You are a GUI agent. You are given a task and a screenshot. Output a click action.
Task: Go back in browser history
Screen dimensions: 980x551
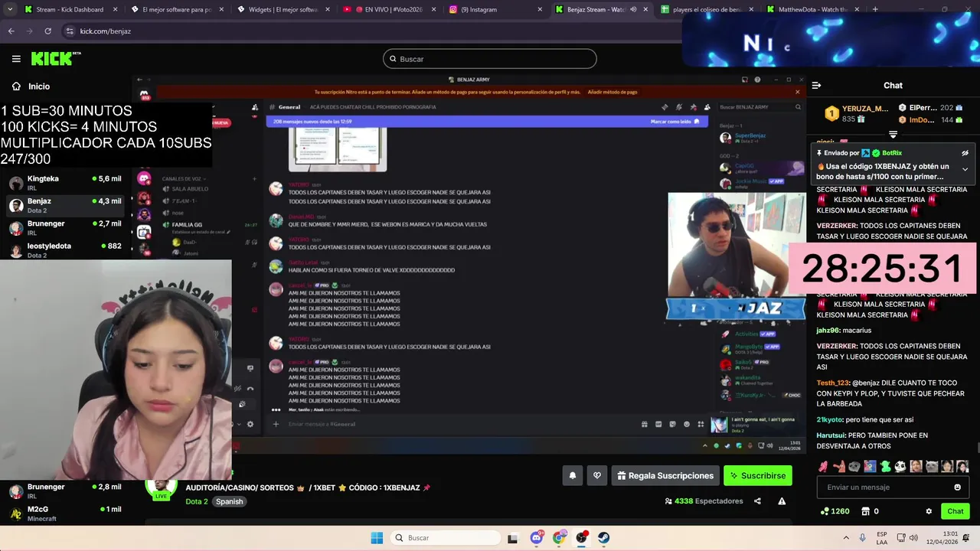coord(11,31)
